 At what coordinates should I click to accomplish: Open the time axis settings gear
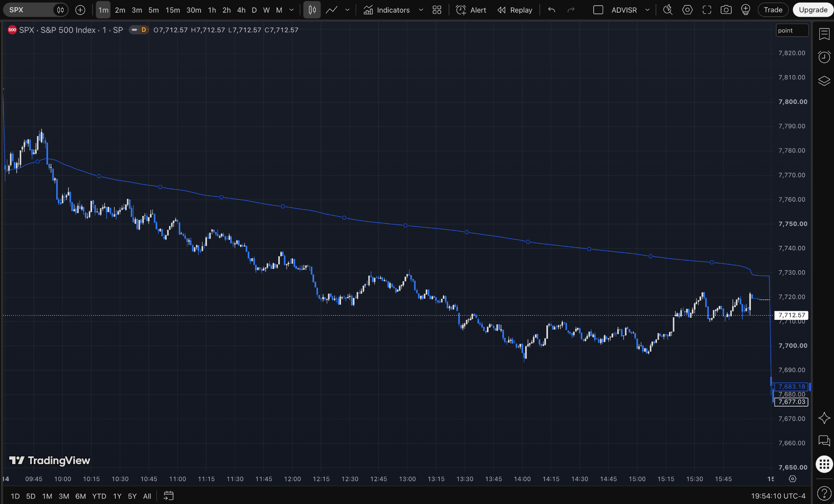792,479
